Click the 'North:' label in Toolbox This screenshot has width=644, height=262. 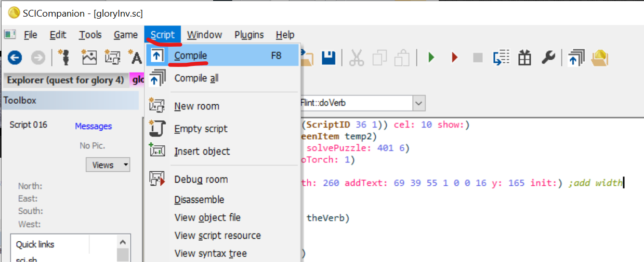30,186
